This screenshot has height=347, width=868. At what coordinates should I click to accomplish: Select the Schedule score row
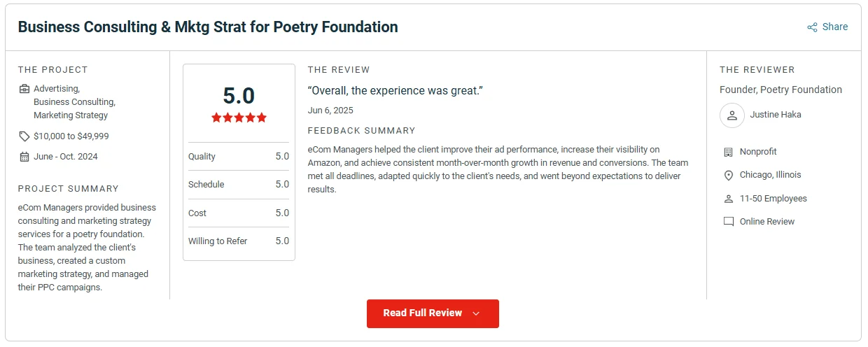click(x=239, y=185)
